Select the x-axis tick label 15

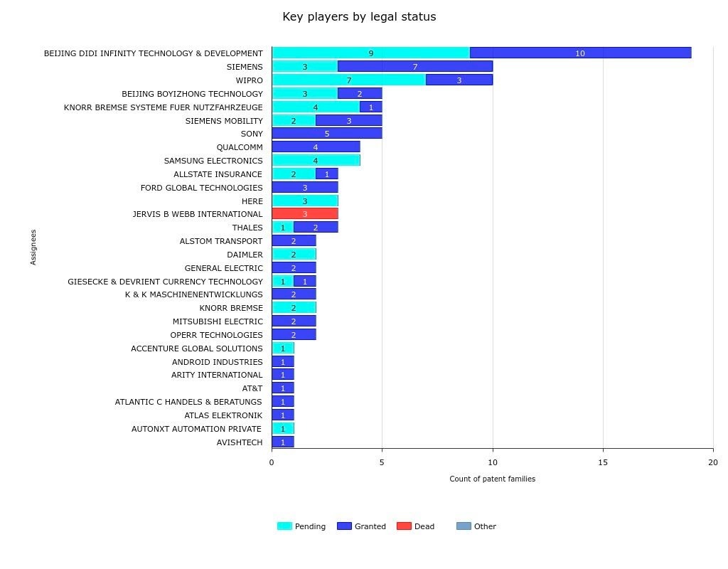[x=603, y=462]
